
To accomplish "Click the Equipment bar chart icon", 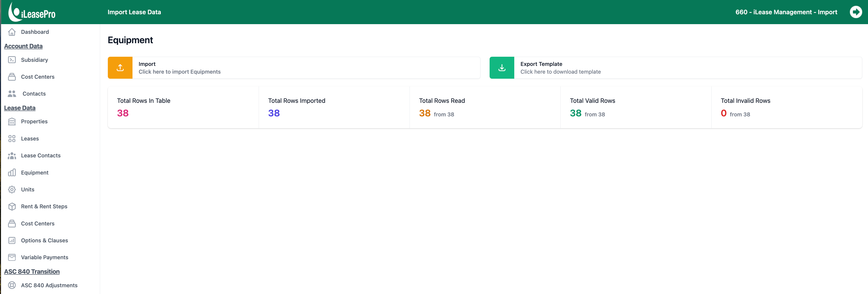I will (x=12, y=173).
